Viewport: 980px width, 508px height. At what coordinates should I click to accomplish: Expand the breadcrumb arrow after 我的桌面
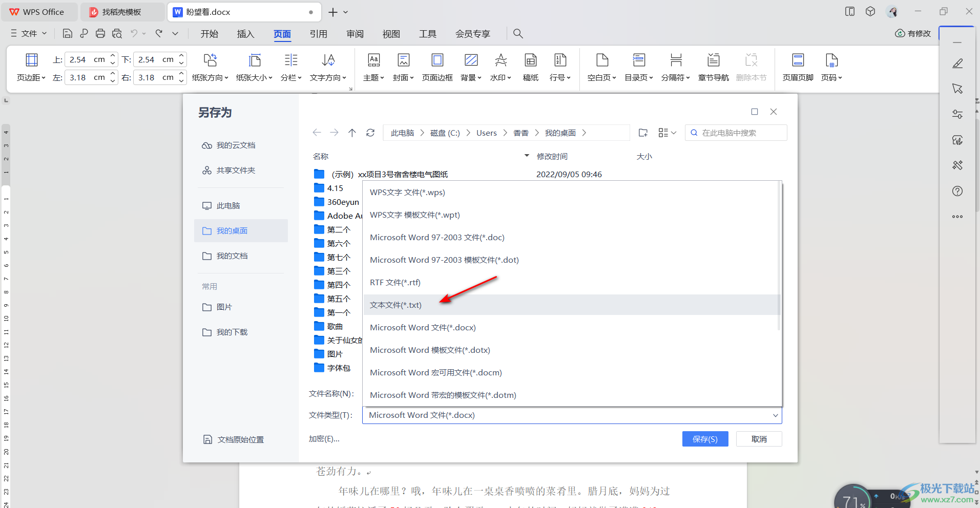click(x=584, y=133)
